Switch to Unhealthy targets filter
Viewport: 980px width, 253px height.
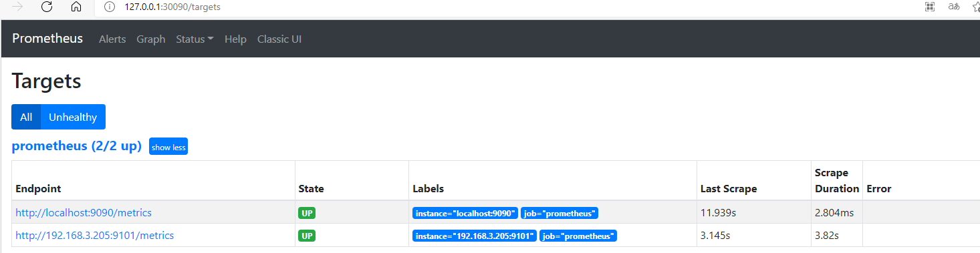pos(73,117)
